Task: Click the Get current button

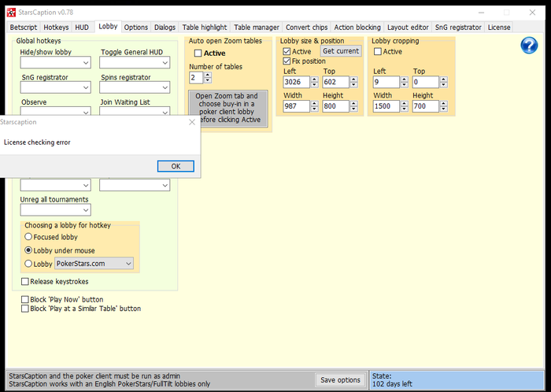Action: tap(341, 51)
